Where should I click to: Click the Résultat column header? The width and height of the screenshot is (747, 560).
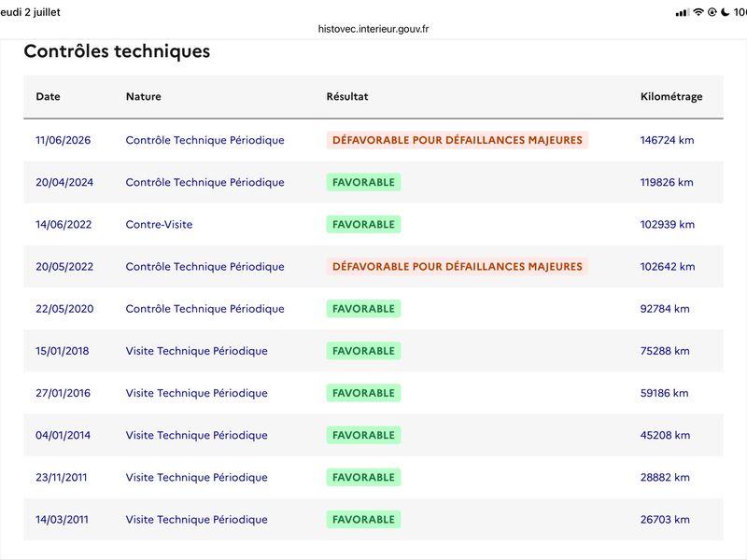pyautogui.click(x=346, y=97)
